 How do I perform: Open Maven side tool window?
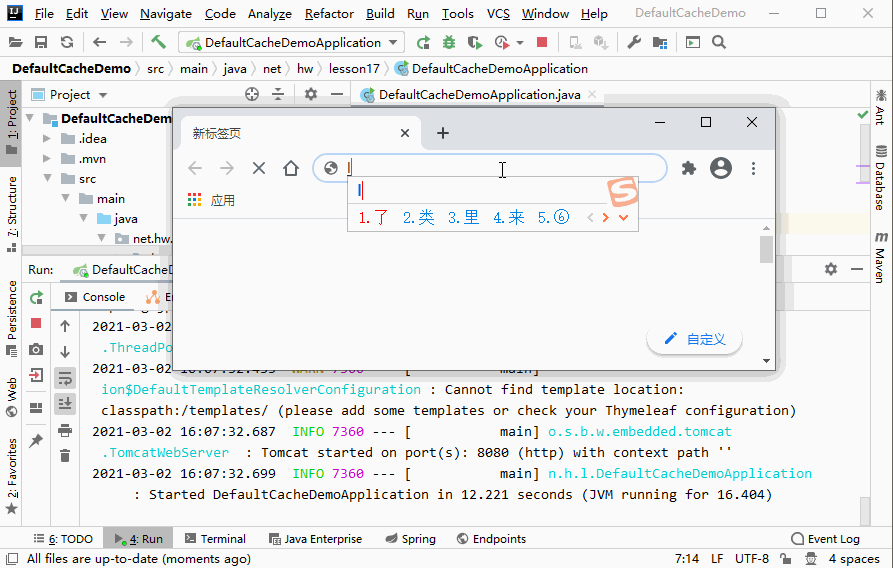coord(881,258)
